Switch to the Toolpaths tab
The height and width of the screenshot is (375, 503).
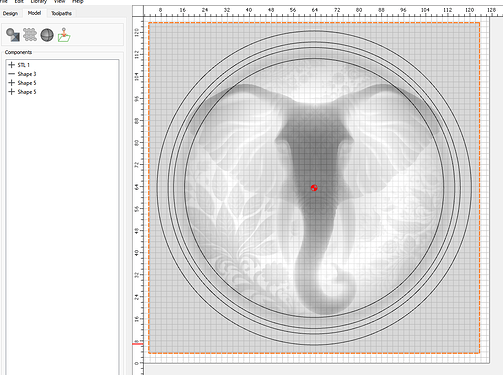point(61,13)
